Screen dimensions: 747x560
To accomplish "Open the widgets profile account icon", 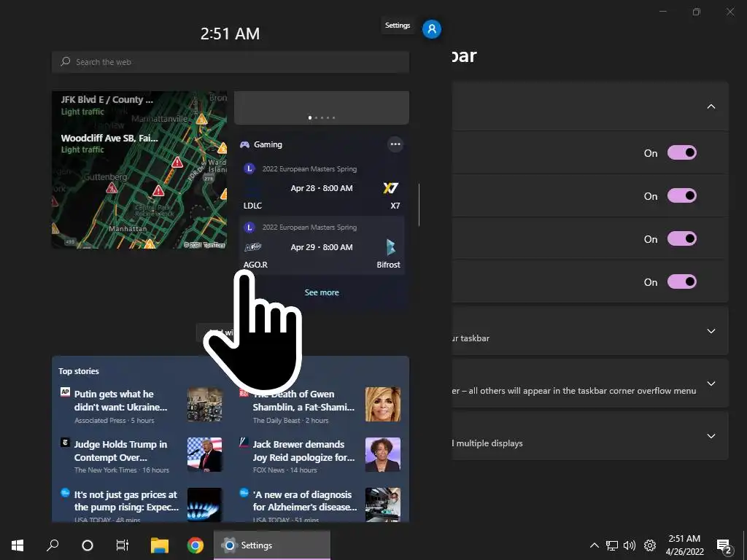I will 432,29.
